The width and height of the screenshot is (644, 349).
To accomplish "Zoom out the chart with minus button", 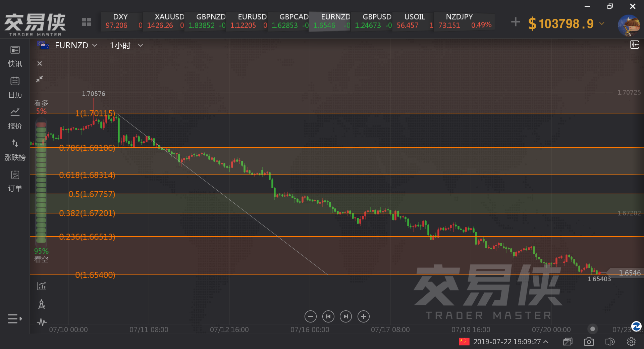I will (x=311, y=316).
